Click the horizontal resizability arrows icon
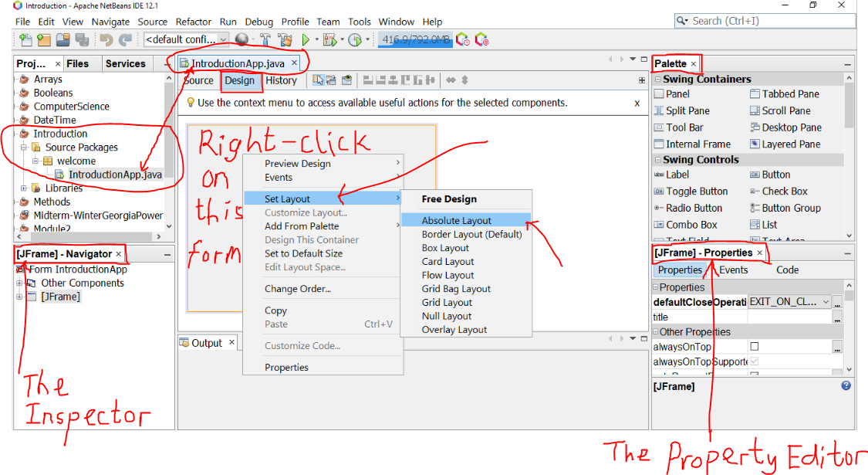The height and width of the screenshot is (475, 868). pyautogui.click(x=451, y=80)
